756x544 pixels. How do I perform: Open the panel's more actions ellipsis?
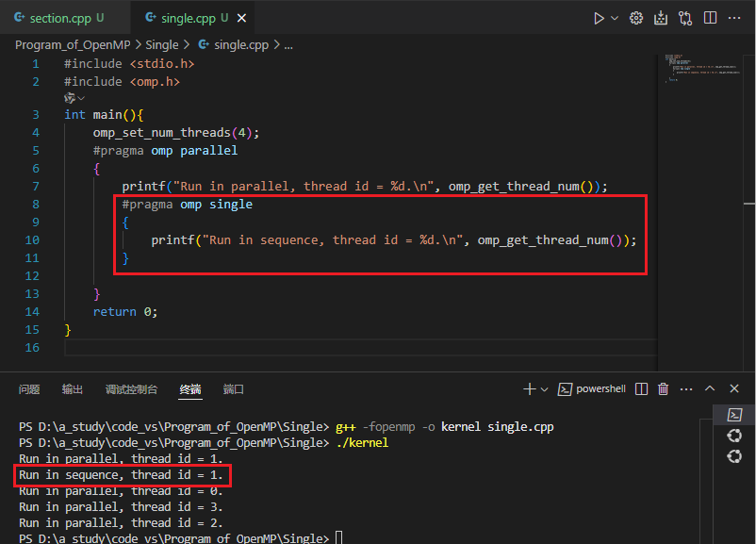tap(686, 388)
